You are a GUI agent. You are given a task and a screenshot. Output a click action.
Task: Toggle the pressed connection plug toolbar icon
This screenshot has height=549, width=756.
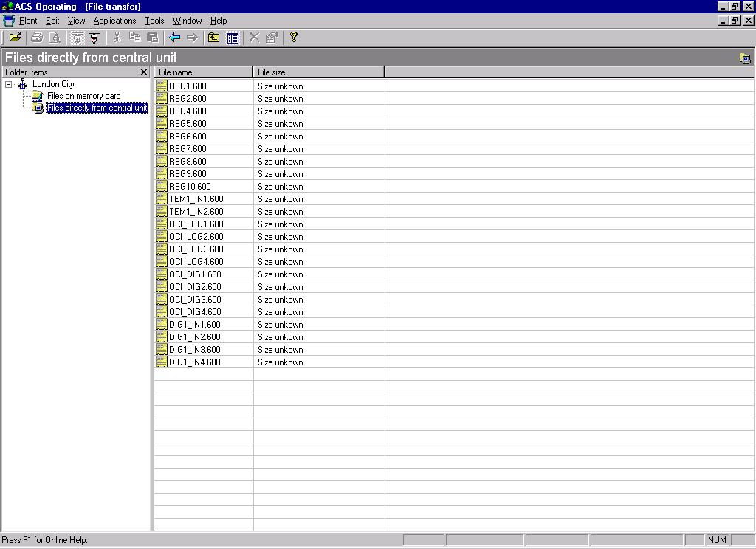click(x=77, y=37)
